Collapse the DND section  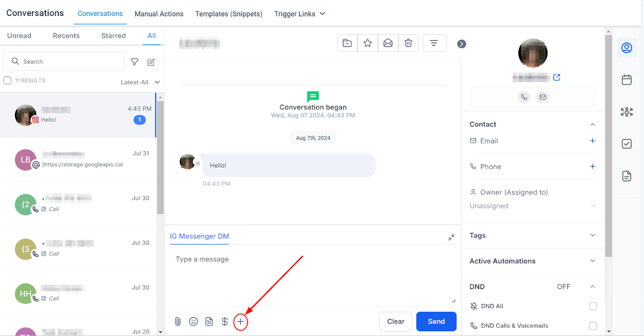[x=592, y=287]
